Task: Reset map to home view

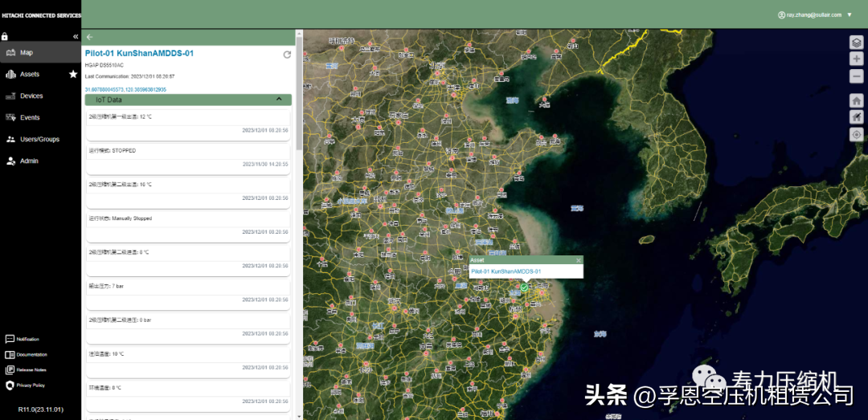Action: [857, 100]
